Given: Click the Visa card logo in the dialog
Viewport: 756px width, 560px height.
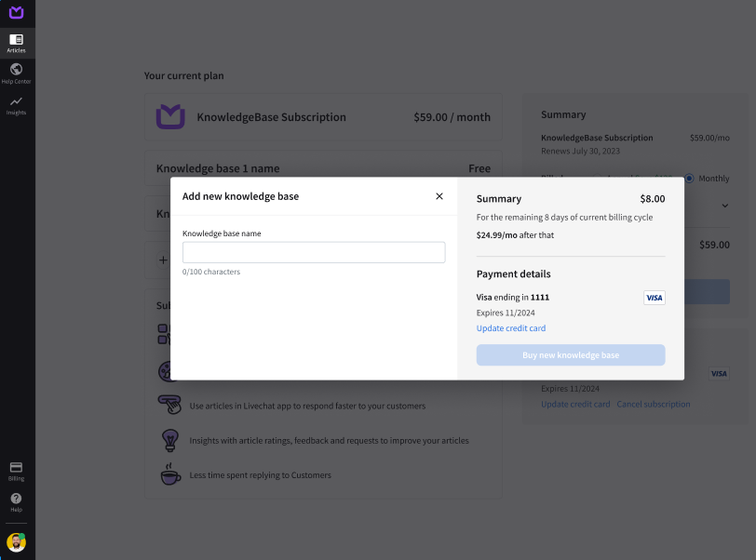Looking at the screenshot, I should pyautogui.click(x=654, y=298).
